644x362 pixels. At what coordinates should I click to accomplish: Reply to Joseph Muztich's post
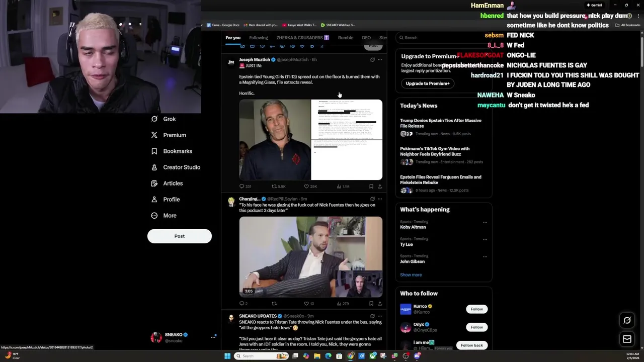click(245, 187)
